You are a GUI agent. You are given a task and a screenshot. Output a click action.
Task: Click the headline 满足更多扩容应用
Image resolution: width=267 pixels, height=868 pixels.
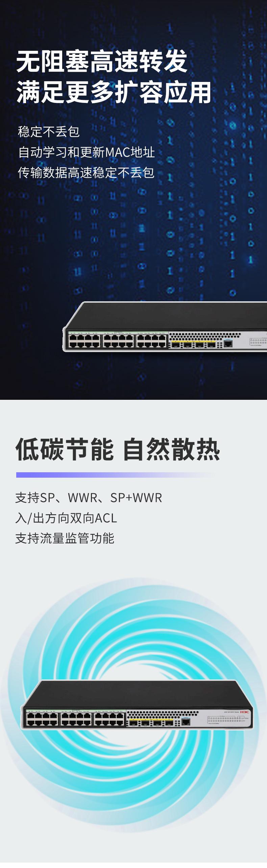[114, 92]
